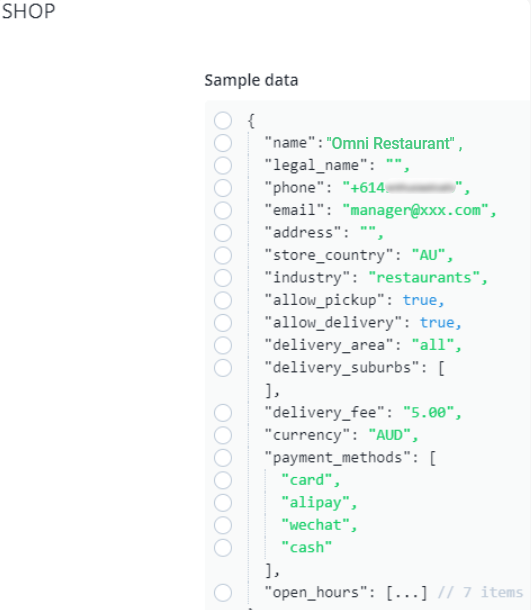531x610 pixels.
Task: Pick the "cash" radio button
Action: tap(223, 548)
